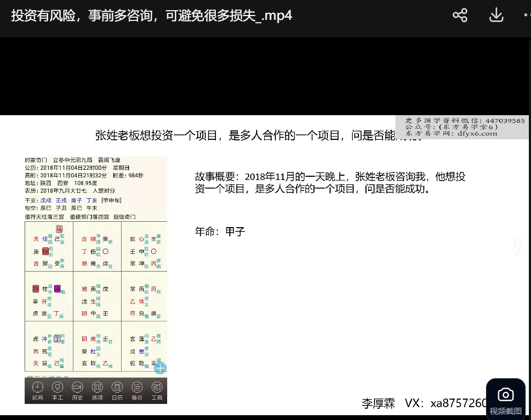This screenshot has width=531, height=420.
Task: Click the video file name title
Action: pos(151,15)
